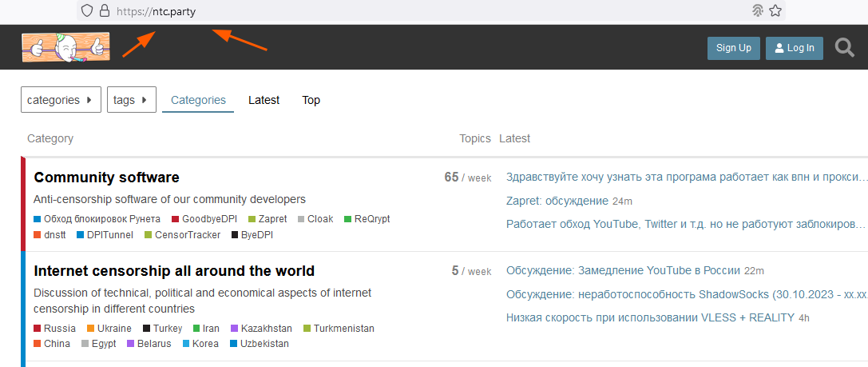This screenshot has width=868, height=367.
Task: Open the search magnifier icon
Action: 844,48
